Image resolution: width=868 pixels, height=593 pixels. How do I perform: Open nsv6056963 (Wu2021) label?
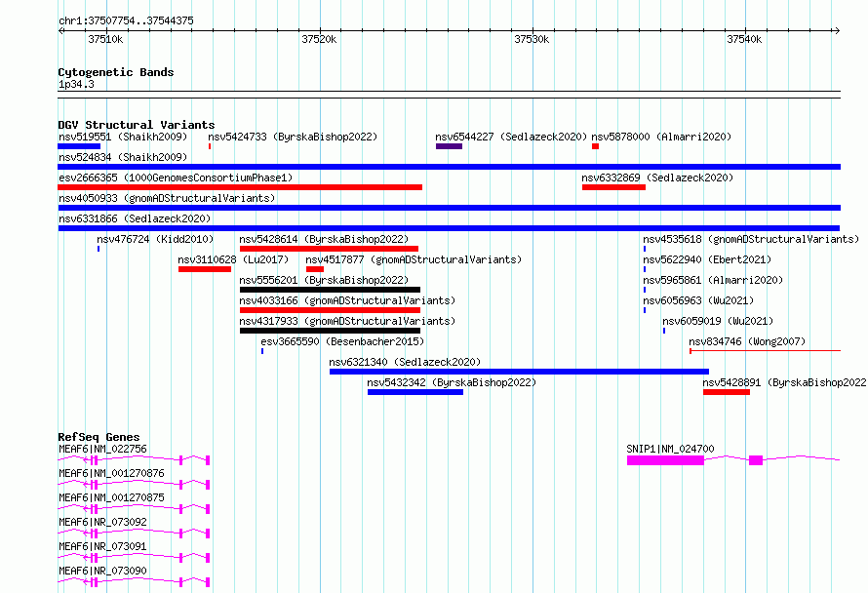pyautogui.click(x=698, y=300)
